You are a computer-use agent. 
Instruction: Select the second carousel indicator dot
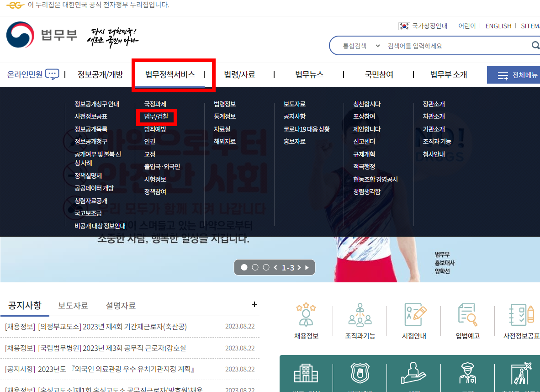click(x=255, y=267)
